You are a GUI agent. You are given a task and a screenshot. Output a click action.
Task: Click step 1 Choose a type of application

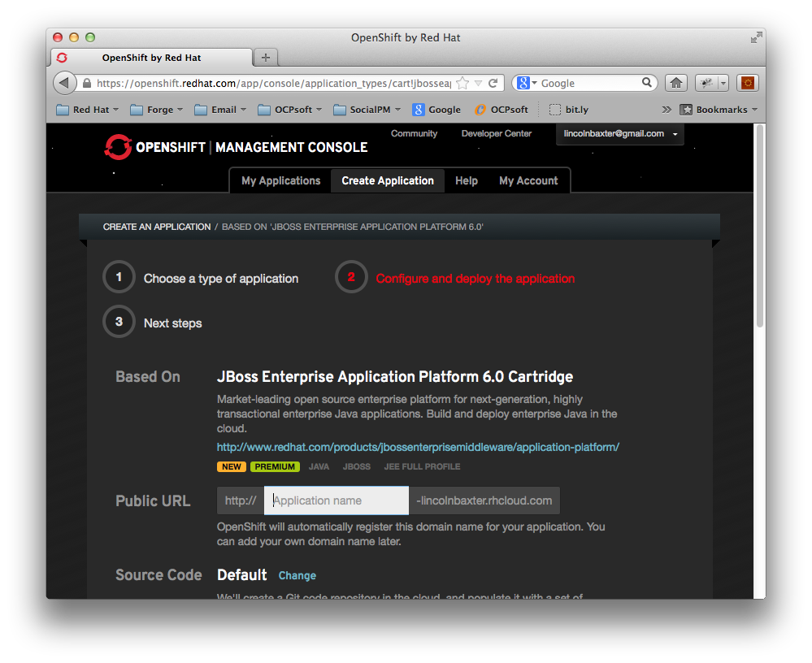tap(201, 277)
